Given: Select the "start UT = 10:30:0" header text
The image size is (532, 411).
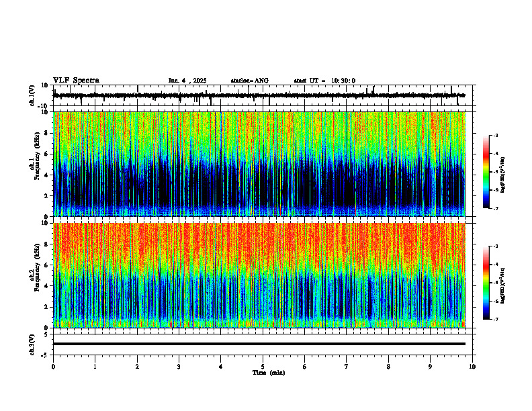Looking at the screenshot, I should (x=324, y=81).
